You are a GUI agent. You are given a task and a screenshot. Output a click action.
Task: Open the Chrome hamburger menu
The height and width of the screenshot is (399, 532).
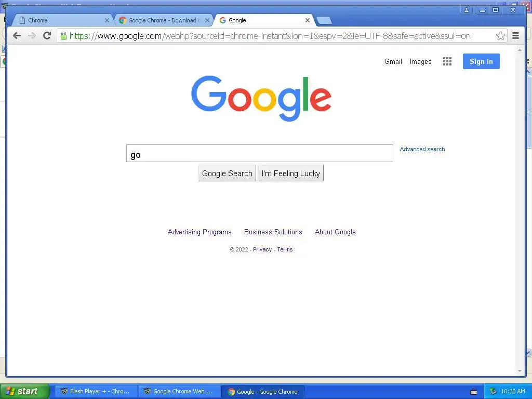point(515,36)
